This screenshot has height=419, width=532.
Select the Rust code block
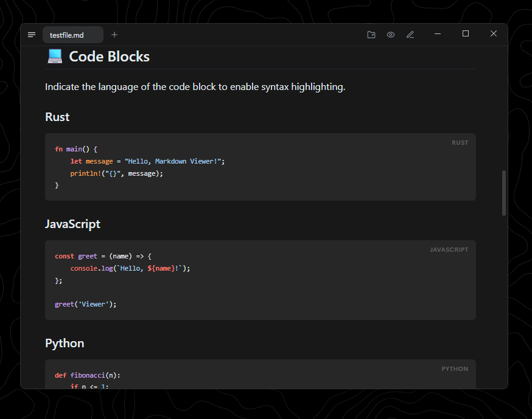click(260, 167)
